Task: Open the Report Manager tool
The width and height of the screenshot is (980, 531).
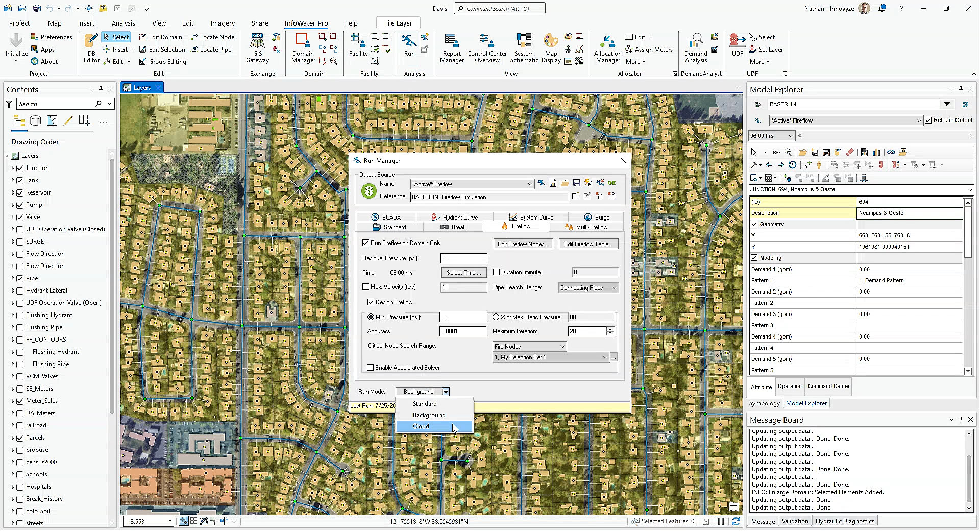Action: 451,48
